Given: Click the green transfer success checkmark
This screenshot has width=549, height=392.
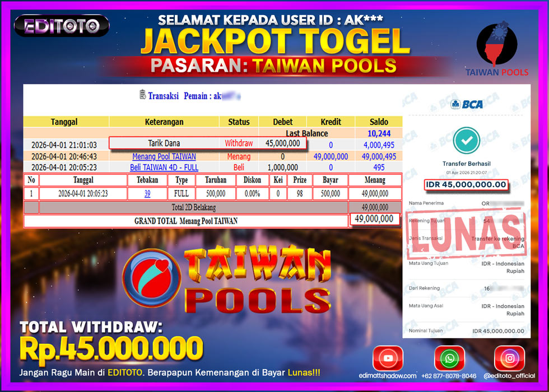Looking at the screenshot, I should pyautogui.click(x=466, y=141).
